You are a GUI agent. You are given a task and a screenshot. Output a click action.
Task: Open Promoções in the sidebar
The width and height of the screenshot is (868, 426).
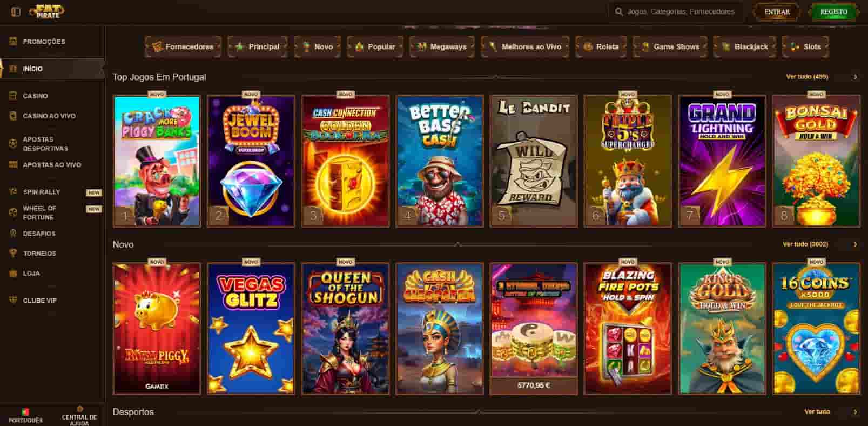click(x=43, y=42)
